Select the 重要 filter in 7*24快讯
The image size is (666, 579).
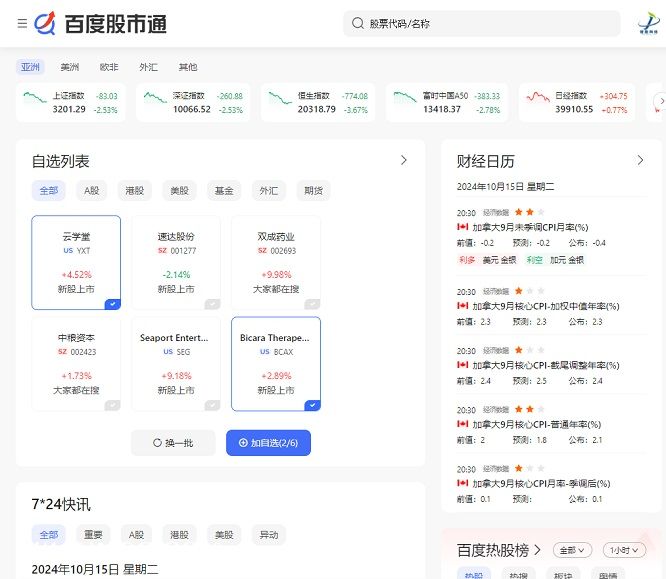[93, 535]
